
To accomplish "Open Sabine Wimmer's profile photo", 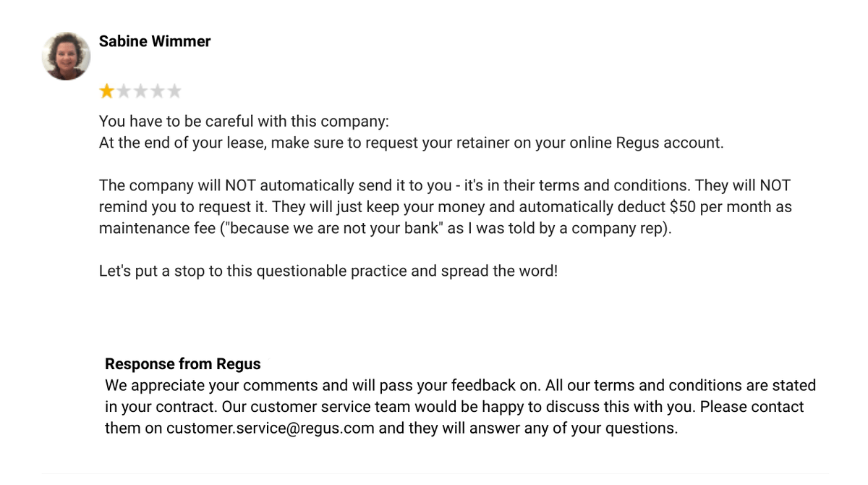I will coord(66,56).
